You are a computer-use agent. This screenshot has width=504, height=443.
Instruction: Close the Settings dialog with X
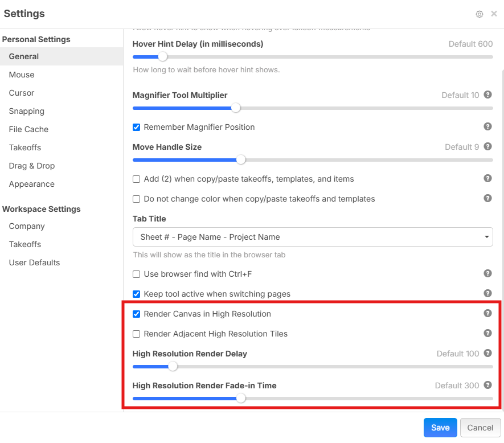click(494, 14)
